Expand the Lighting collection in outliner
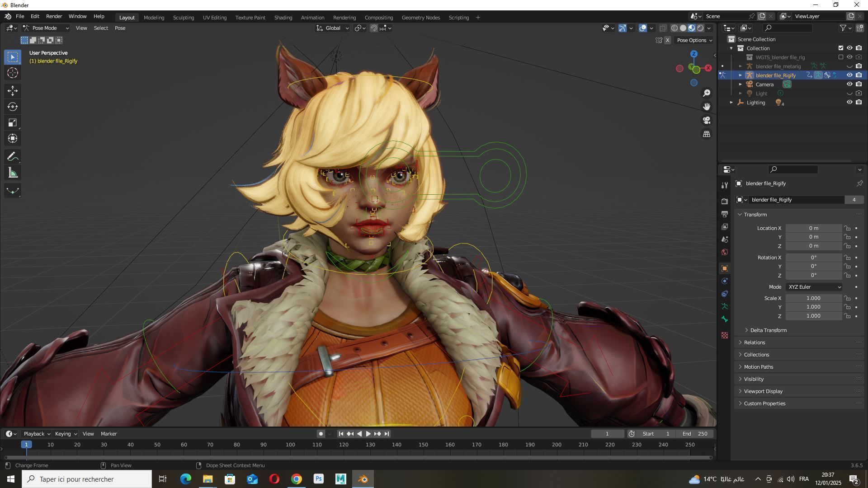The image size is (868, 488). (x=731, y=103)
